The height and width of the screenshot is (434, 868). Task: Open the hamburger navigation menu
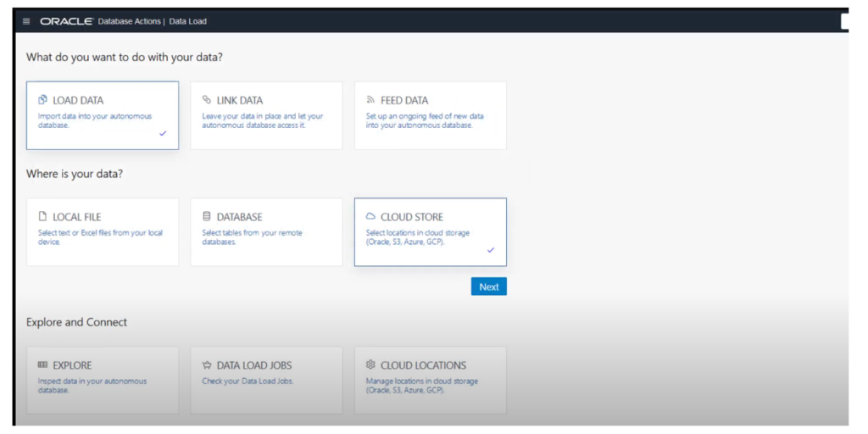(x=26, y=21)
